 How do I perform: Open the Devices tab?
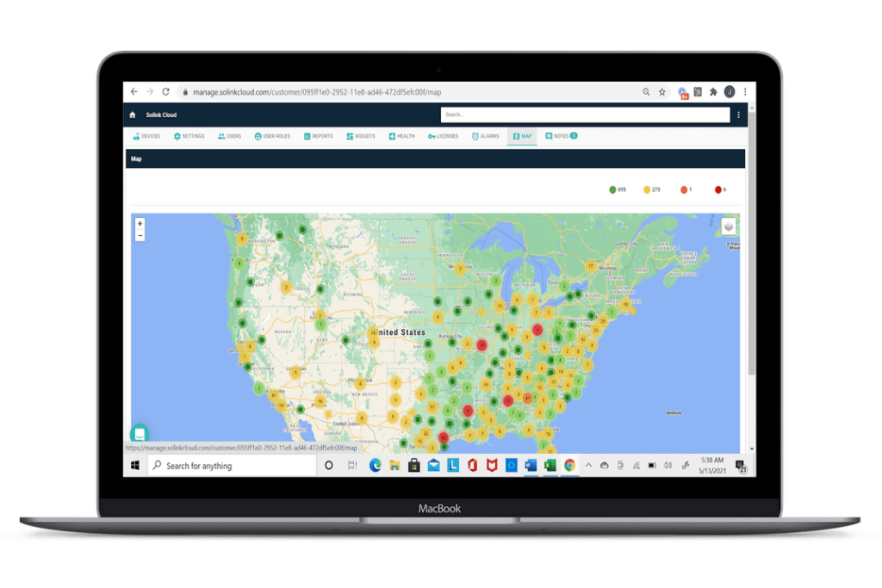click(146, 136)
